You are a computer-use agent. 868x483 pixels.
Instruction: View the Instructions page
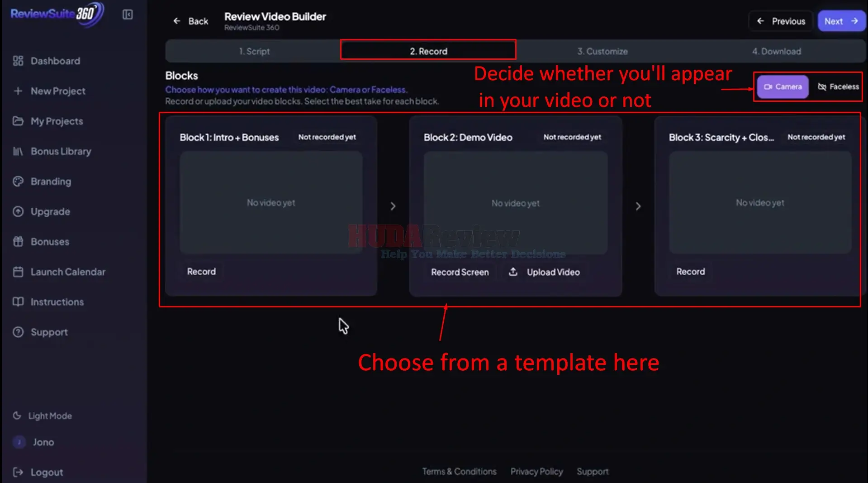(57, 301)
